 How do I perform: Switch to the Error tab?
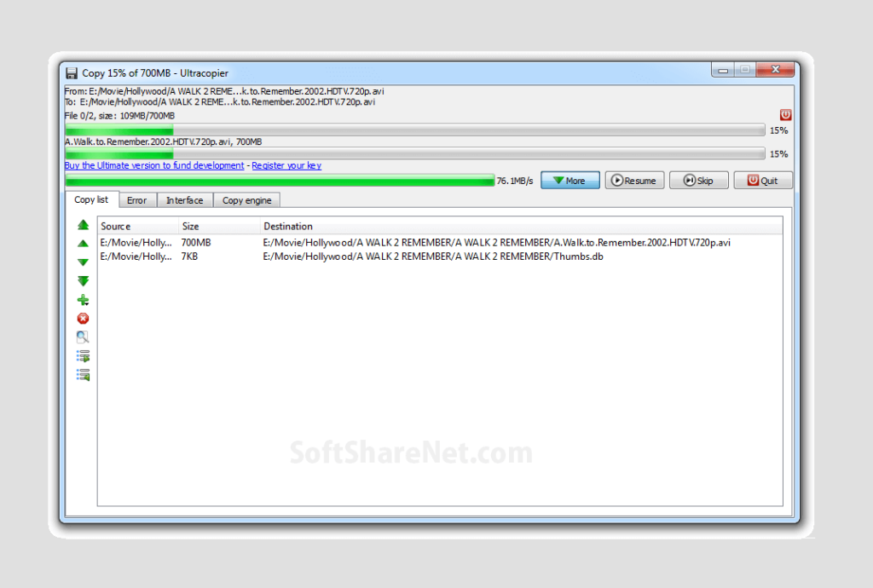click(x=137, y=200)
